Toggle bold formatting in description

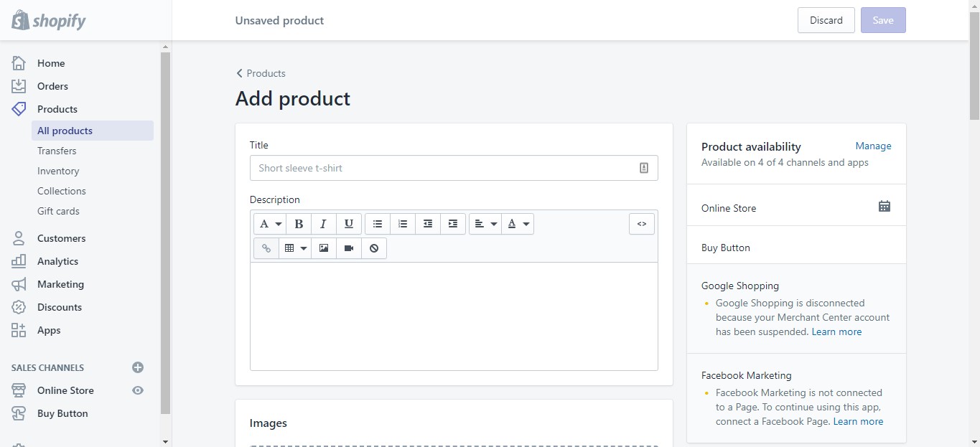[x=299, y=224]
